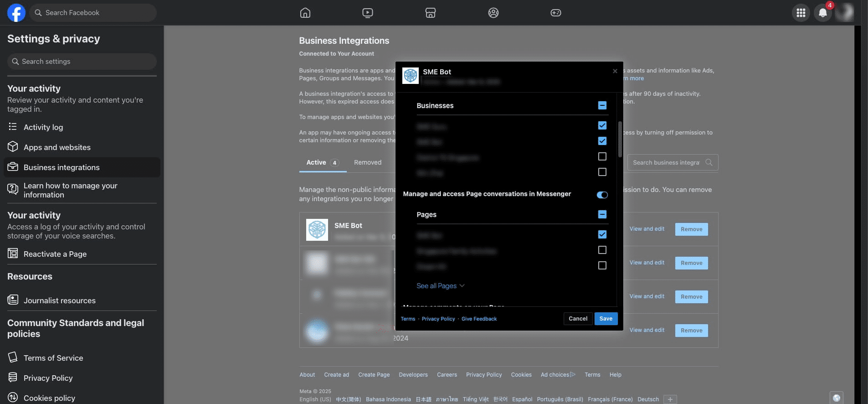
Task: Click the SME Bot logo in dialog header
Action: [411, 75]
